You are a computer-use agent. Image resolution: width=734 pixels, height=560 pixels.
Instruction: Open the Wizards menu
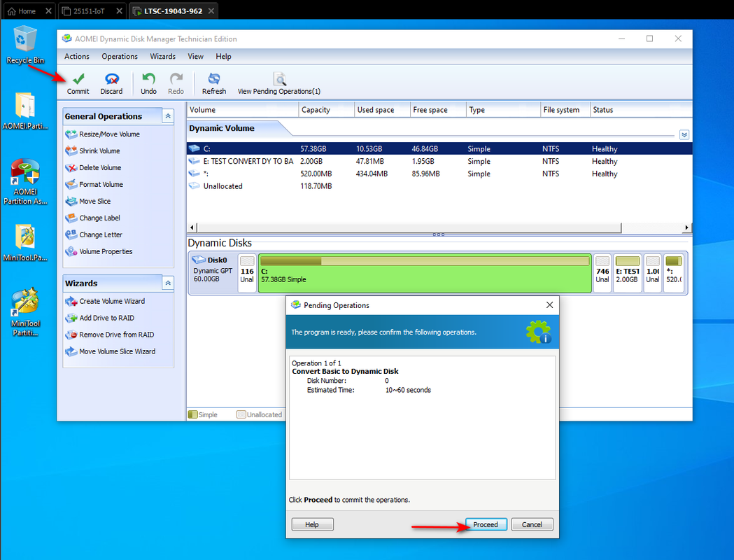point(162,56)
